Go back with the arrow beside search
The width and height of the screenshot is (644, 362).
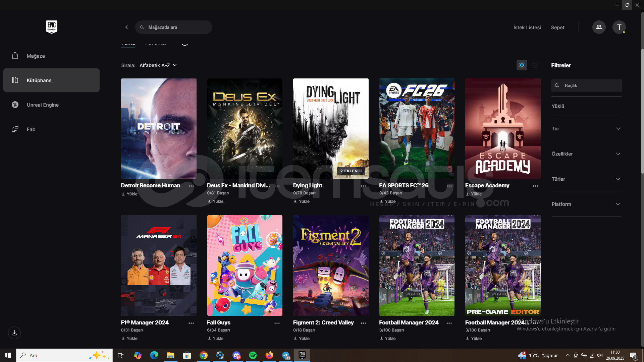tap(126, 27)
